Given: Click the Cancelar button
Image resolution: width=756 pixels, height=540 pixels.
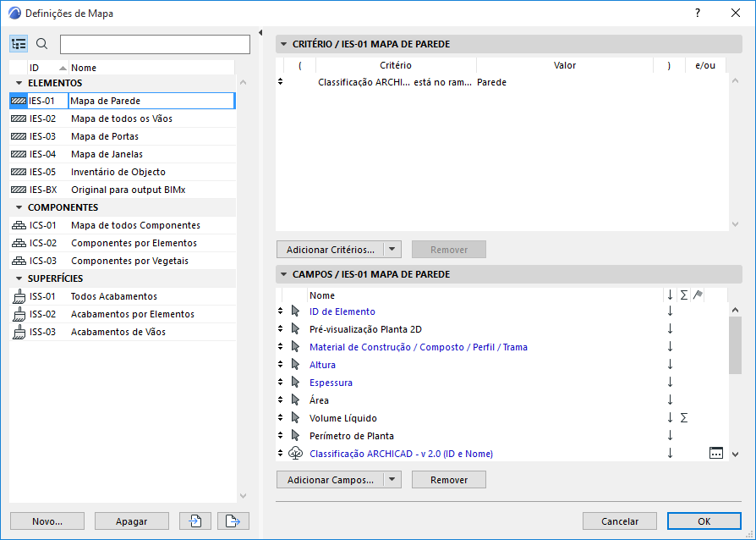Looking at the screenshot, I should pos(620,521).
